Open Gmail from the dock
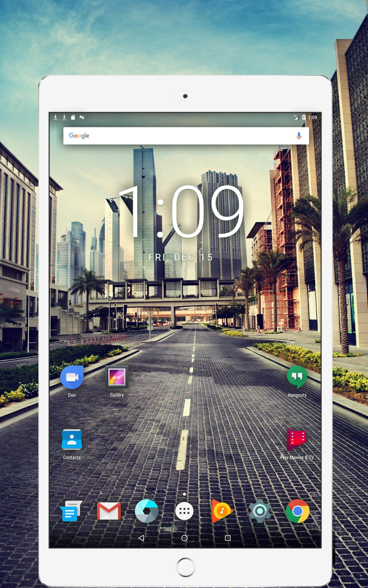The image size is (368, 588). coord(109,511)
